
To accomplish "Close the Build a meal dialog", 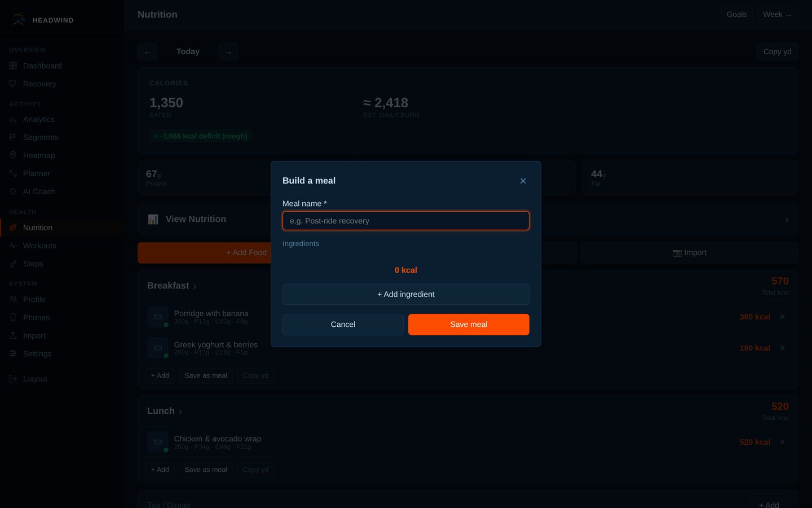I will 523,181.
